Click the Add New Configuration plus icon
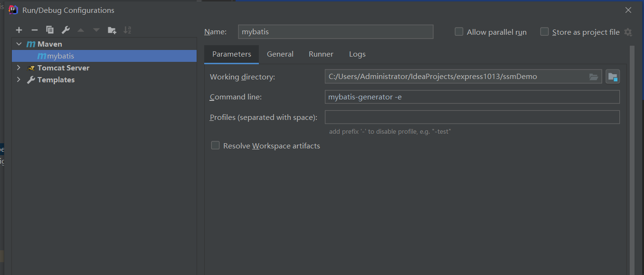The width and height of the screenshot is (644, 275). point(19,30)
